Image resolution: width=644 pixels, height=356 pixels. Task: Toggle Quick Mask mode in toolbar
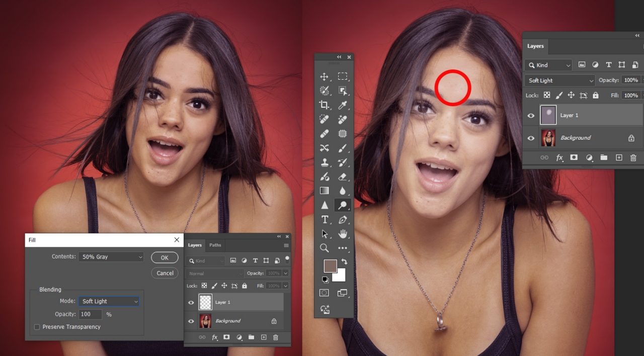(x=325, y=293)
